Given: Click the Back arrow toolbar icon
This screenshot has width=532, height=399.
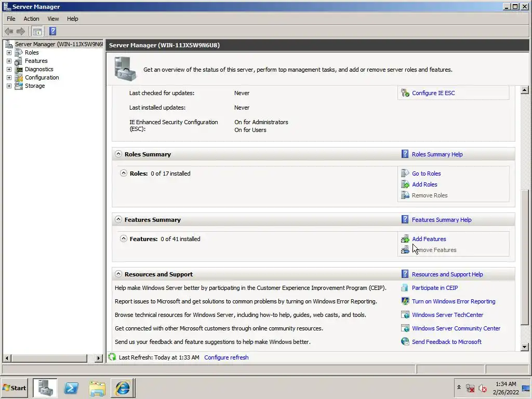Looking at the screenshot, I should (x=9, y=32).
